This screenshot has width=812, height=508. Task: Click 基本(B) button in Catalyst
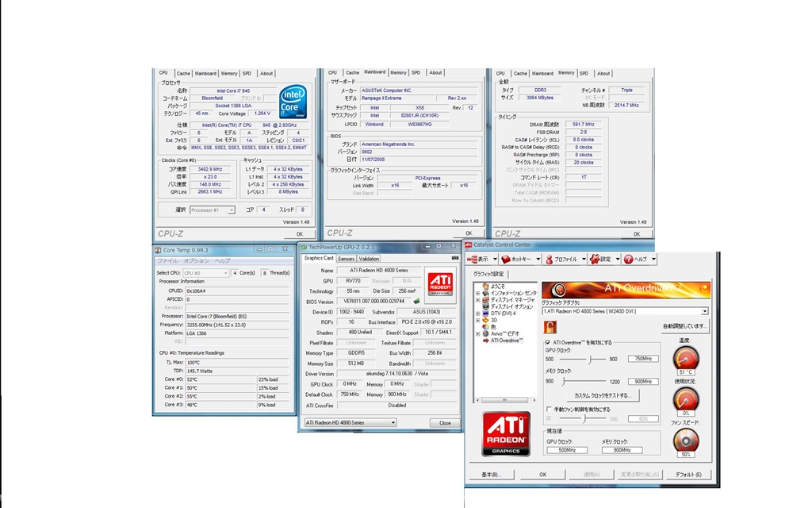pos(492,475)
